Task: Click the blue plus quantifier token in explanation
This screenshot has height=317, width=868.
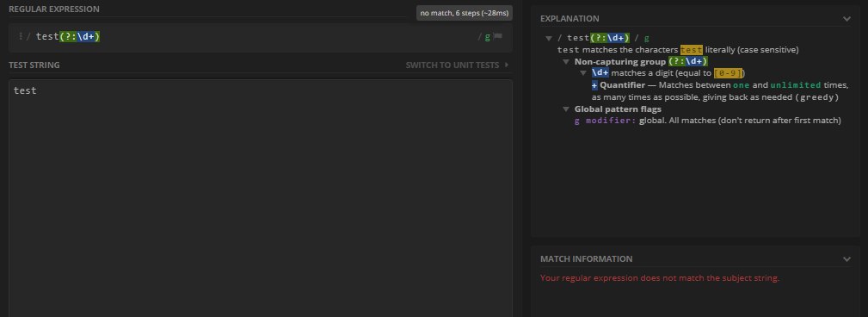Action: pyautogui.click(x=594, y=85)
